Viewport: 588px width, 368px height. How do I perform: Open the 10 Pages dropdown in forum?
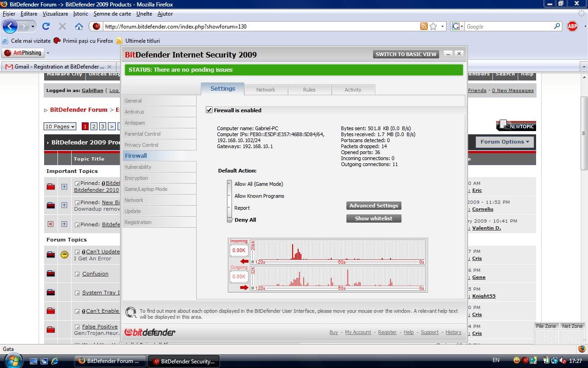[x=60, y=126]
